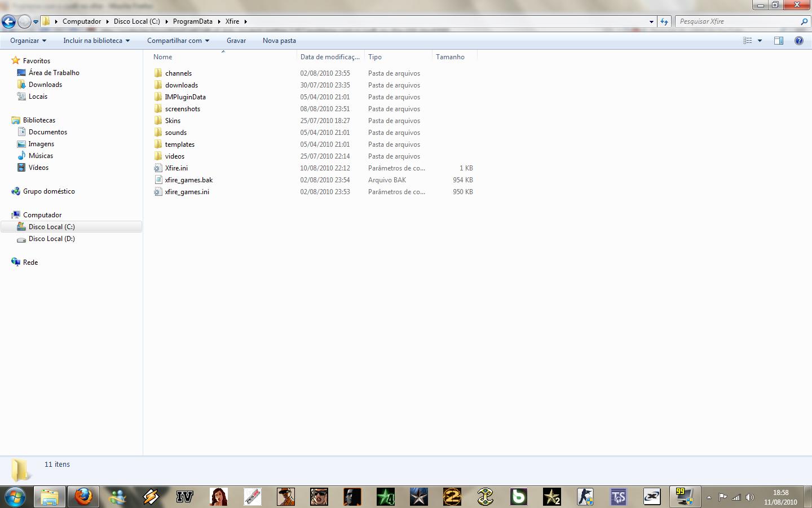Click Gravar in the toolbar
812x508 pixels.
236,41
